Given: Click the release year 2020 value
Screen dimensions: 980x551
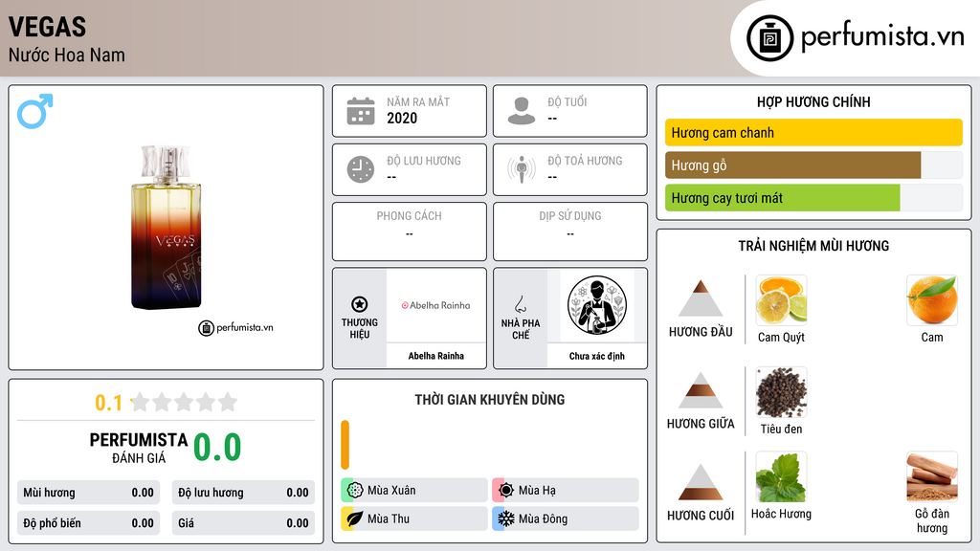Looking at the screenshot, I should pyautogui.click(x=402, y=118).
